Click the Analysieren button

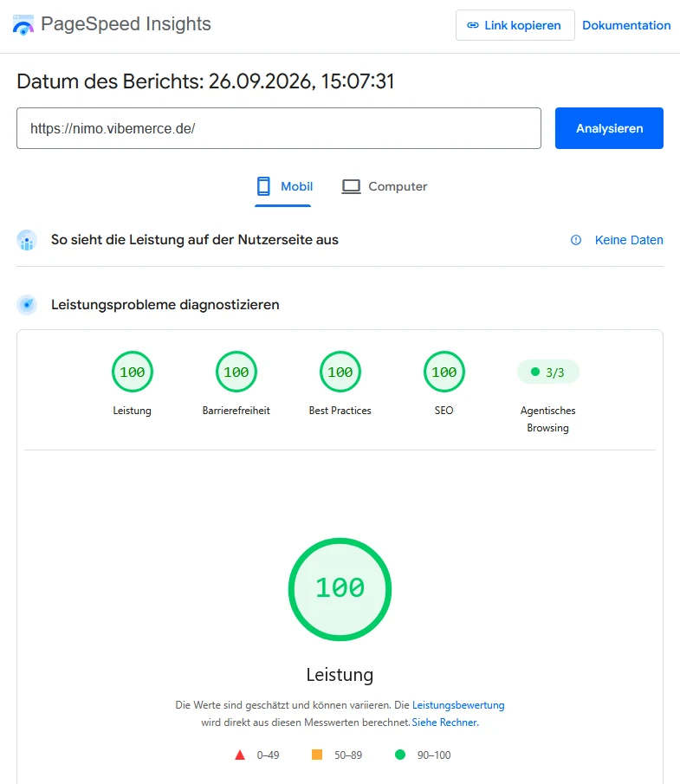coord(609,128)
